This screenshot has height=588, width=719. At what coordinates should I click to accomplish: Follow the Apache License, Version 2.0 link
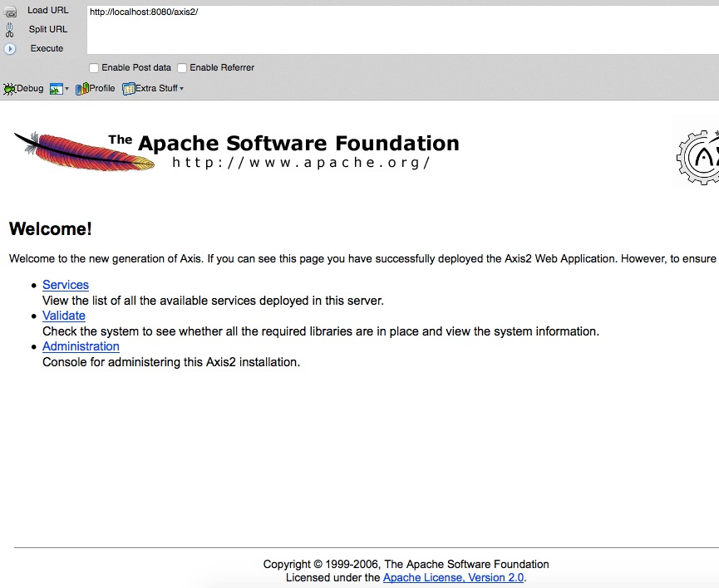click(x=453, y=577)
